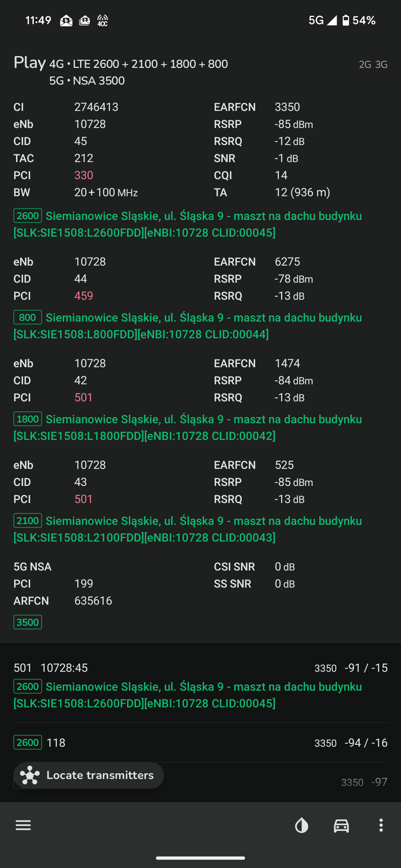Tap Locate transmitters button
401x868 pixels.
coord(89,775)
